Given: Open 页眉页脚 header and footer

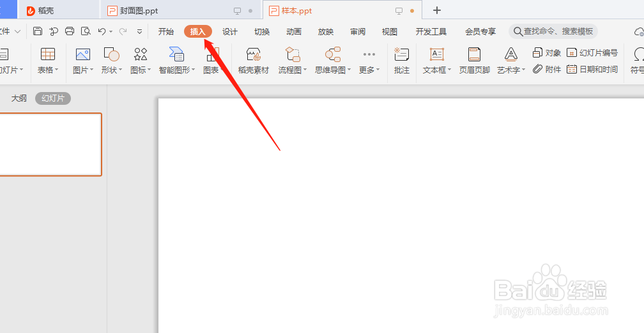Looking at the screenshot, I should pyautogui.click(x=474, y=61).
